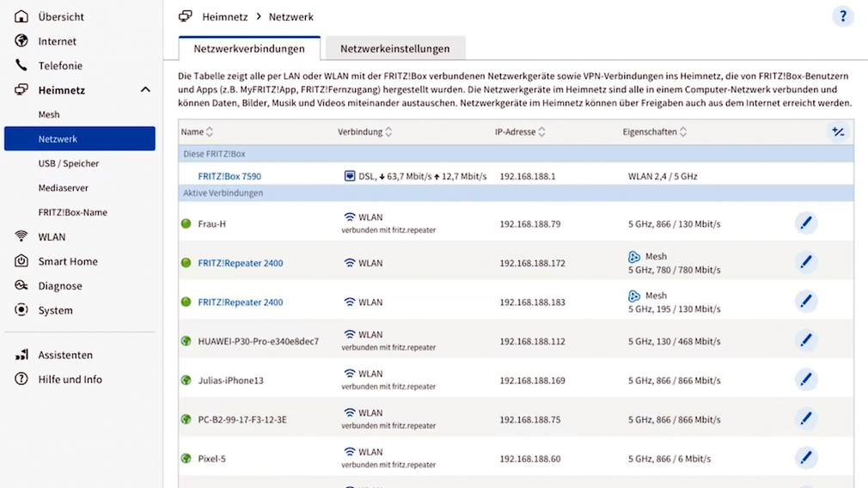
Task: Click 'WLAN 2,4 / 5 GHz' property text
Action: pyautogui.click(x=663, y=176)
